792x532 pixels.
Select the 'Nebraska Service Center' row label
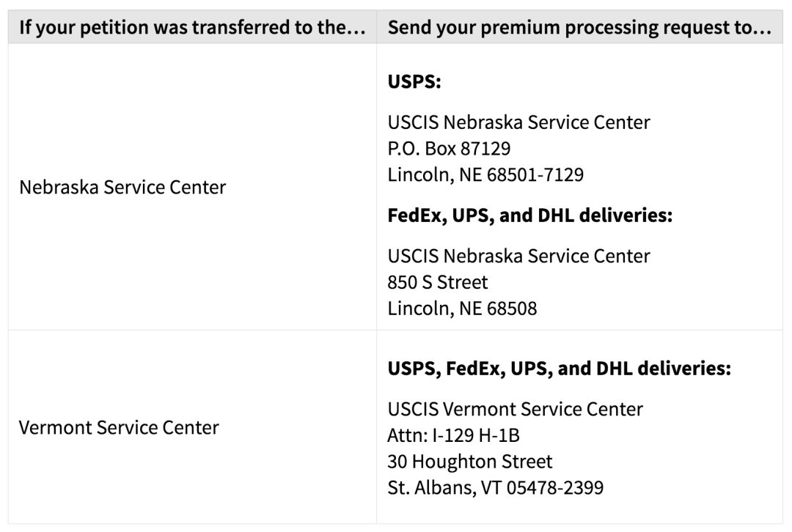coord(122,187)
